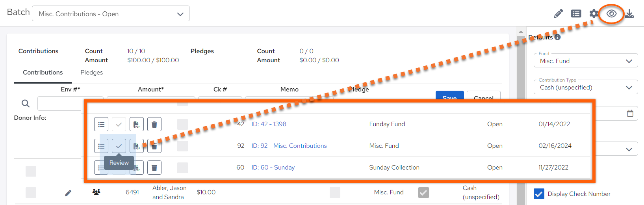
Task: Click the search magnifier icon near Donor Info
Action: pyautogui.click(x=26, y=103)
